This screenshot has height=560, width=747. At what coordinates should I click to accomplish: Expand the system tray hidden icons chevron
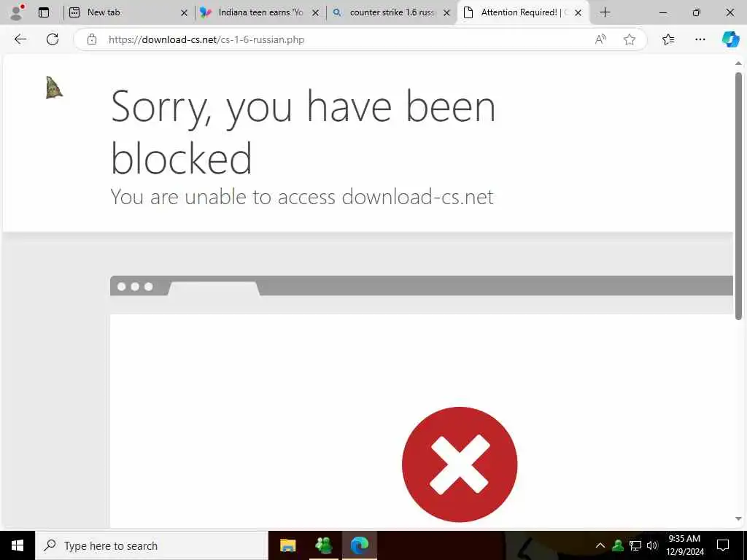(x=600, y=545)
